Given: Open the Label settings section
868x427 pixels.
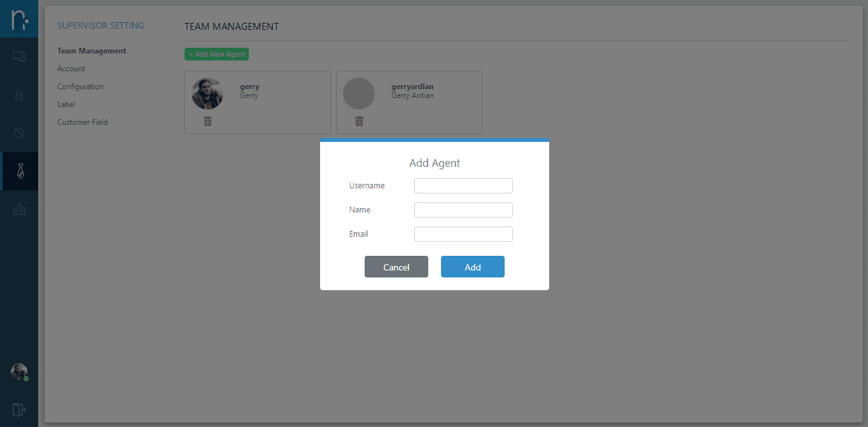Looking at the screenshot, I should pos(66,104).
